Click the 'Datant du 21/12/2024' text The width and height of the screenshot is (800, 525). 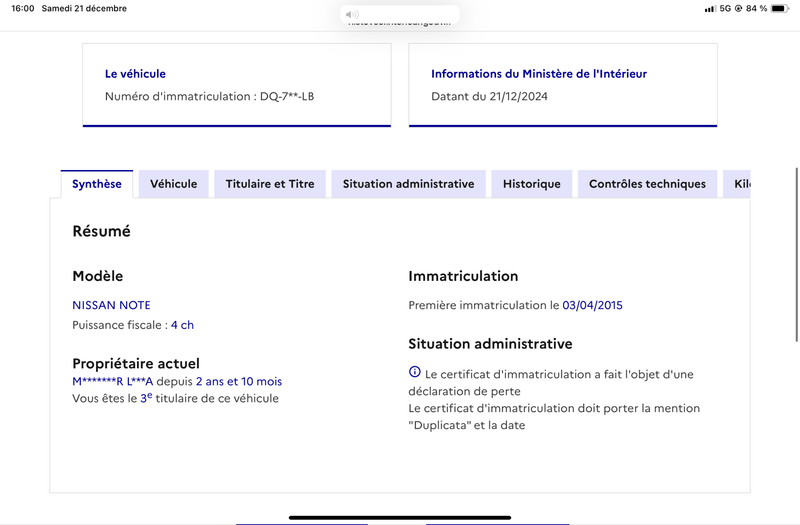[x=489, y=96]
